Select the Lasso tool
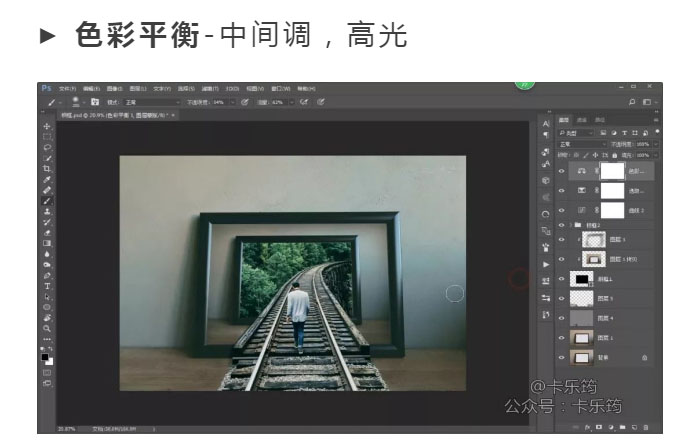The width and height of the screenshot is (700, 445). coord(47,147)
